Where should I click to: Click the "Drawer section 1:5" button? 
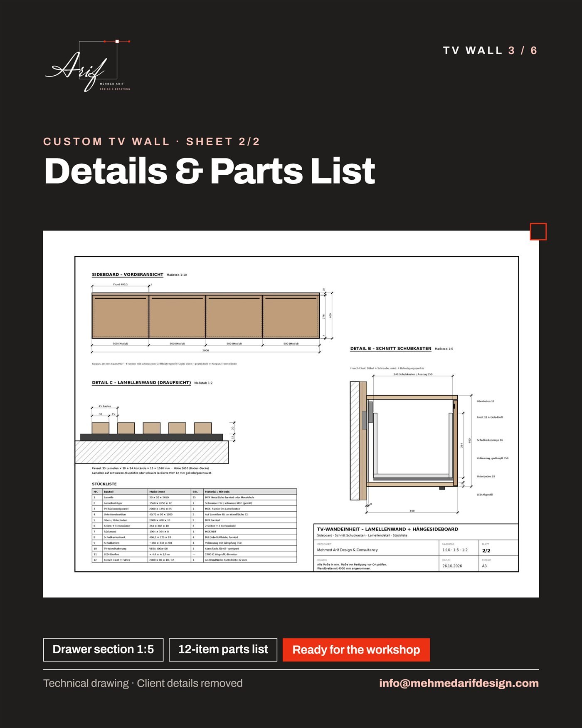(x=103, y=649)
